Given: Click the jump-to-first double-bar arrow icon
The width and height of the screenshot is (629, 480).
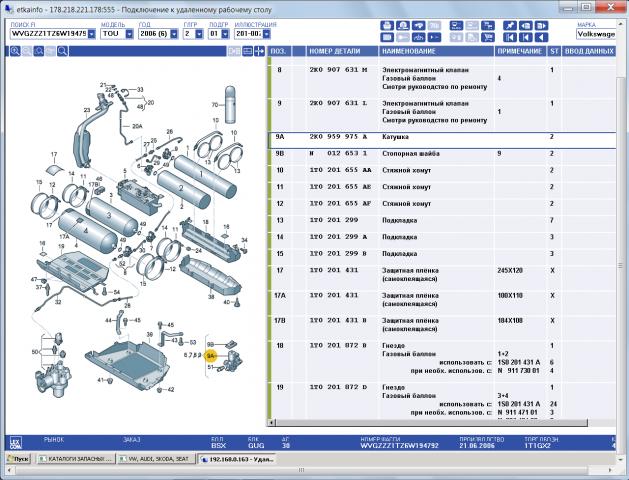Looking at the screenshot, I should (x=510, y=38).
